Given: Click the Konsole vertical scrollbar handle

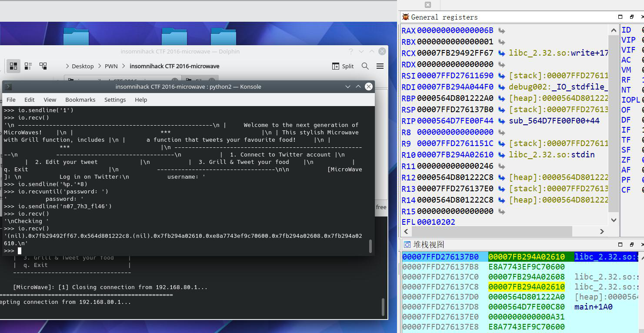Looking at the screenshot, I should pos(370,246).
